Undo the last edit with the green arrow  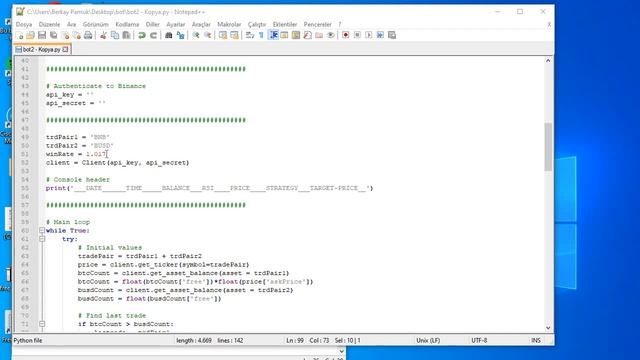pos(142,36)
